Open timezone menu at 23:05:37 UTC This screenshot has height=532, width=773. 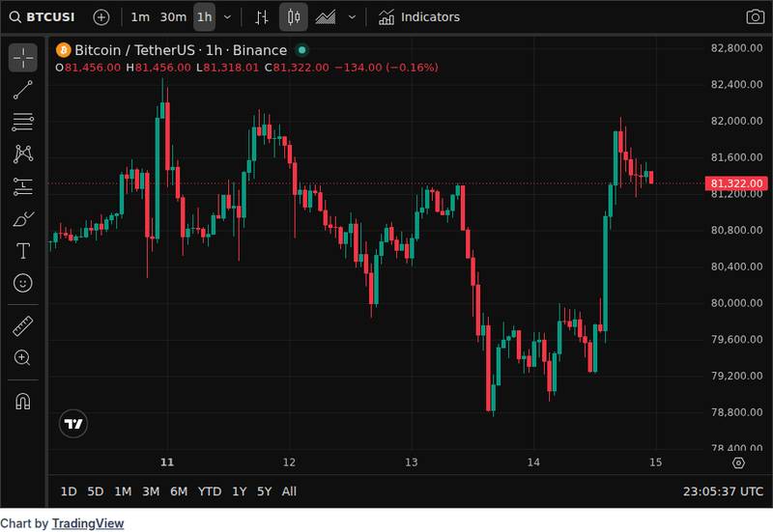click(723, 491)
